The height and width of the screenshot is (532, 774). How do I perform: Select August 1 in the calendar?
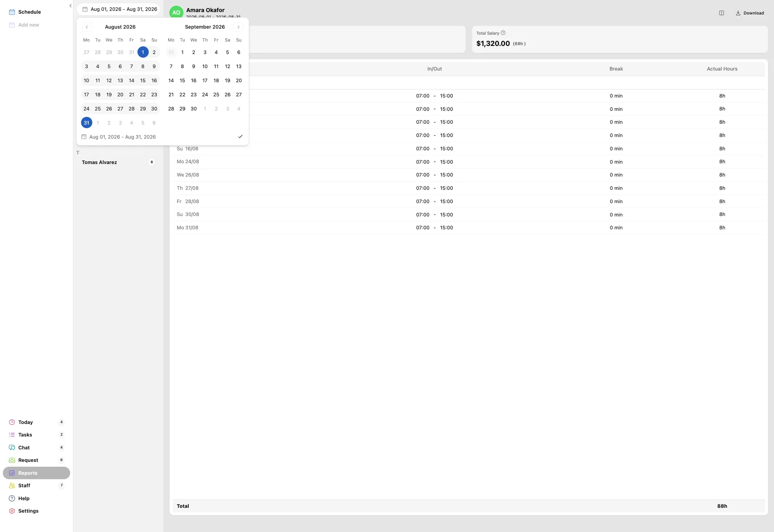[143, 52]
